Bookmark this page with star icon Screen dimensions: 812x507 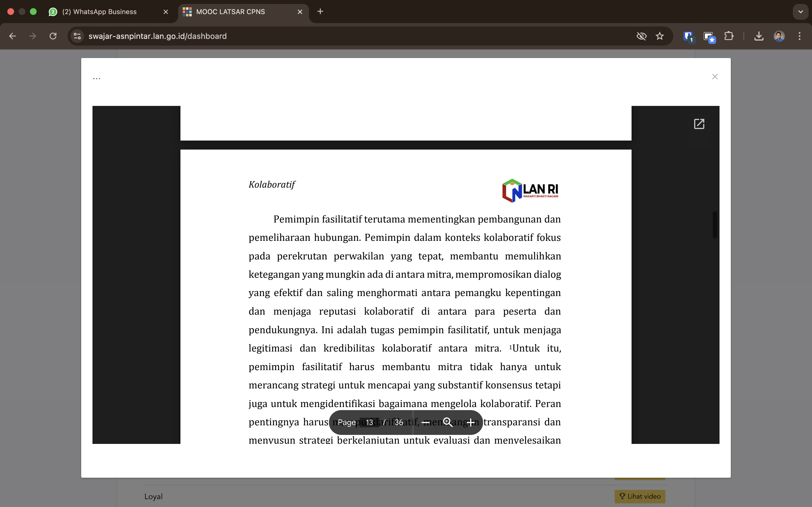point(660,36)
